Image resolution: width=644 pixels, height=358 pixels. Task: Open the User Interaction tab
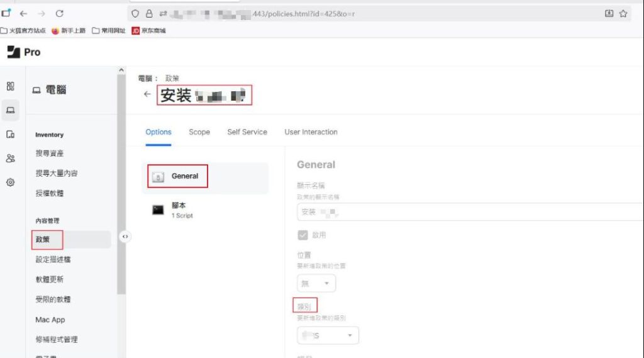click(x=311, y=132)
